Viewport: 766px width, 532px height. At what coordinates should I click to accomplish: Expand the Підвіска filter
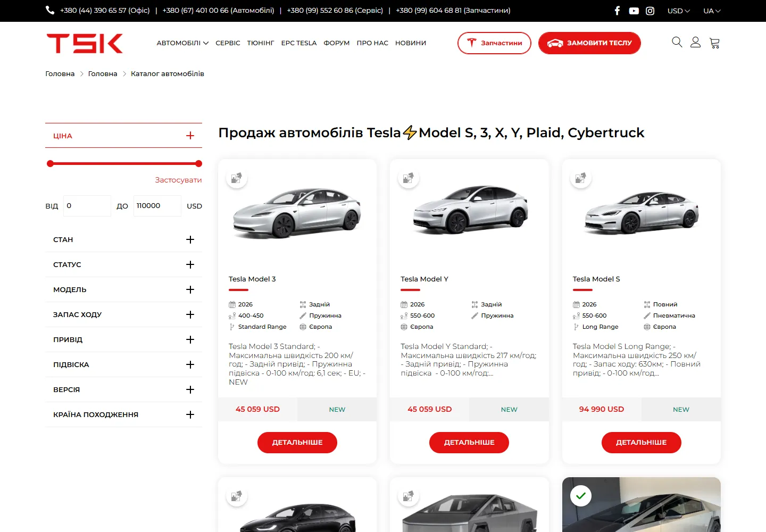pos(123,364)
